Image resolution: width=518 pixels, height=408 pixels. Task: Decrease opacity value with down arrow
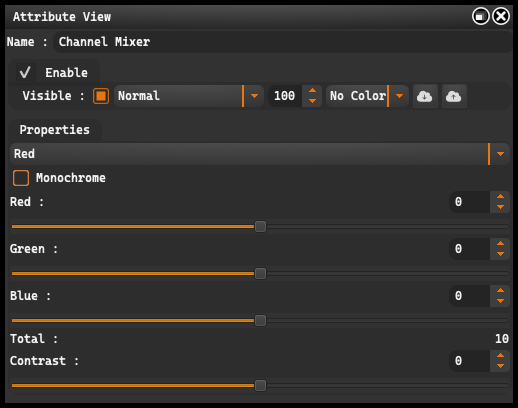click(312, 101)
